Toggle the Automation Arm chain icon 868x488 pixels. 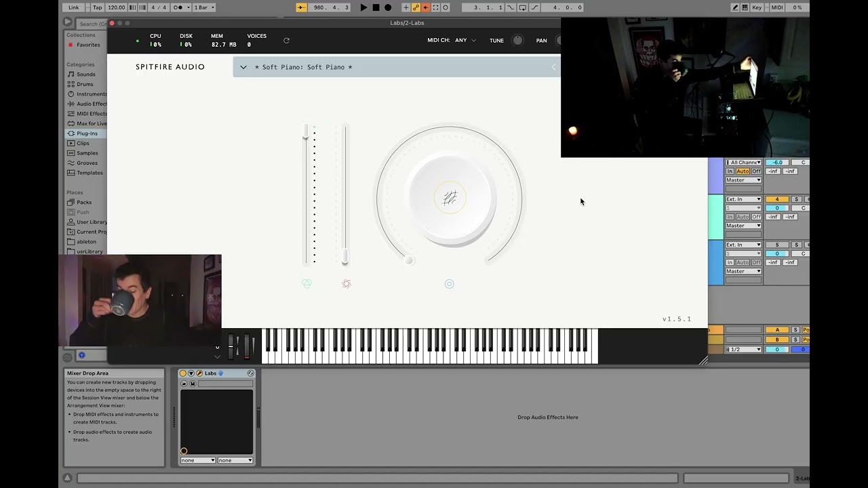tap(416, 7)
